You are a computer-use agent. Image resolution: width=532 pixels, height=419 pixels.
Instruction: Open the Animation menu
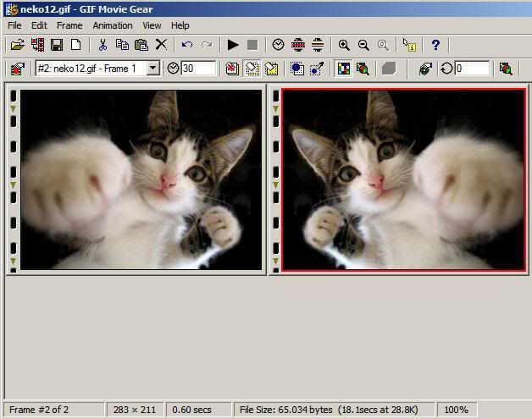[112, 25]
